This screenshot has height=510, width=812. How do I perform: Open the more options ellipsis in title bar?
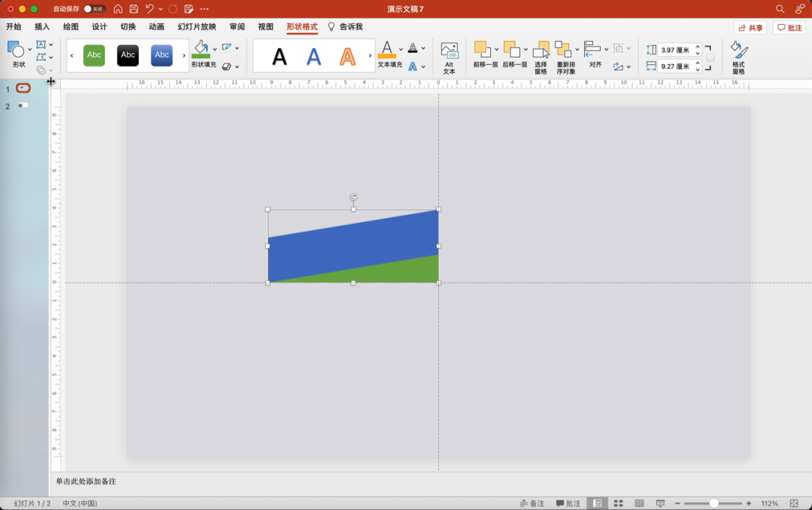pos(205,9)
